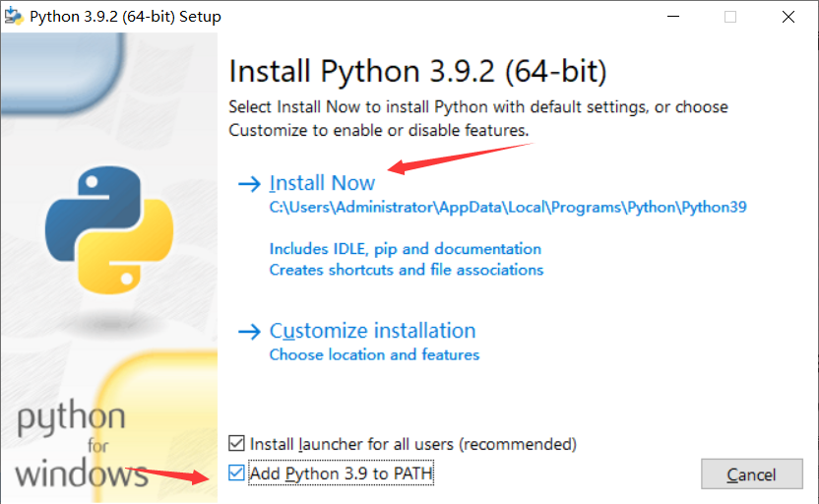The image size is (819, 504).
Task: Click the Python setup icon in title bar
Action: [x=14, y=16]
